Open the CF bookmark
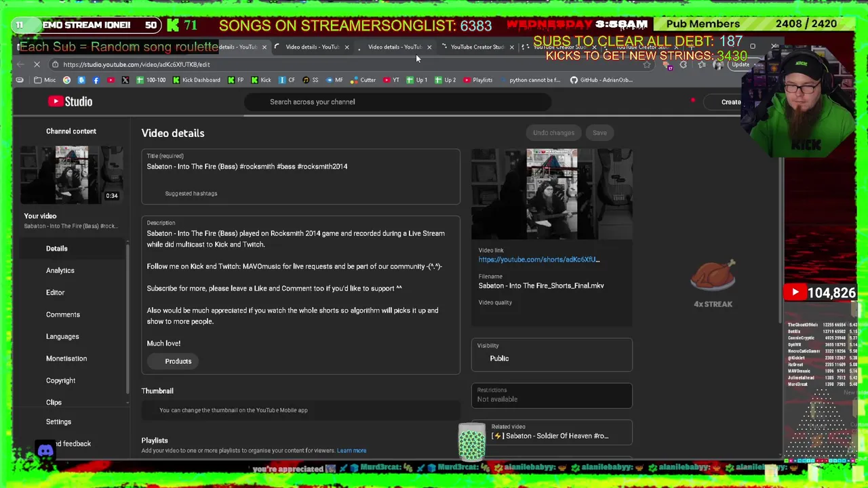The image size is (868, 488). click(287, 80)
